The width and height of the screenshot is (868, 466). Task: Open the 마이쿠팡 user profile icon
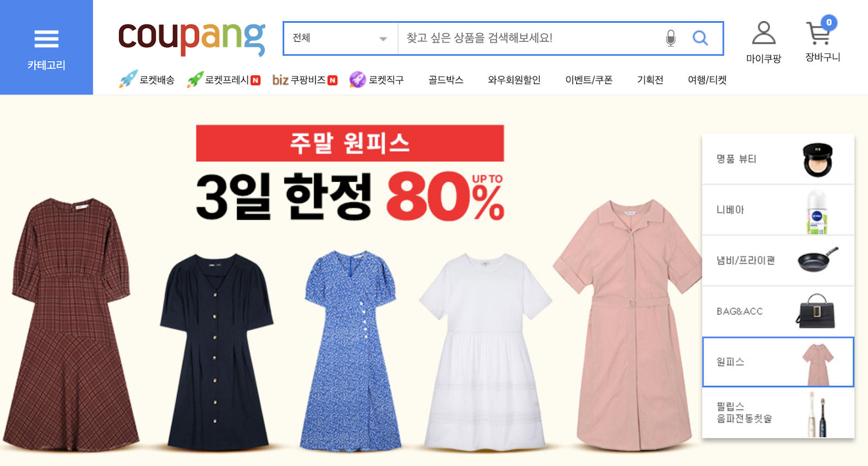(x=763, y=33)
